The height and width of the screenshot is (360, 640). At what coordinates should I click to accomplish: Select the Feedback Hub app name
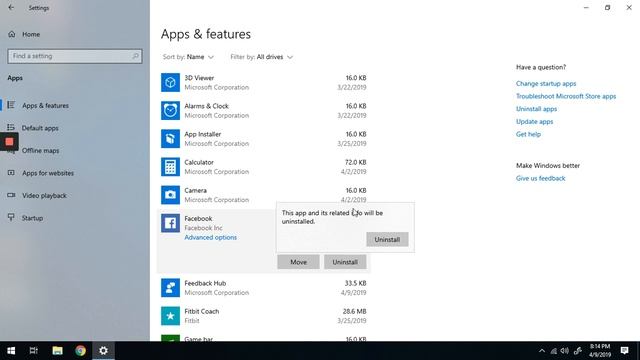click(205, 283)
